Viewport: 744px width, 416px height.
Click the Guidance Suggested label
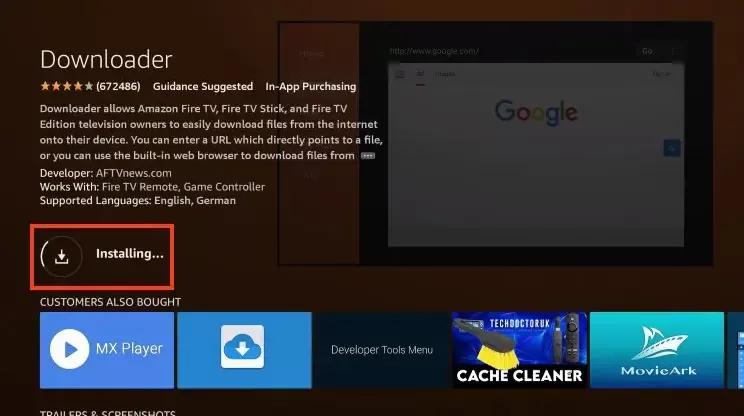[x=203, y=86]
